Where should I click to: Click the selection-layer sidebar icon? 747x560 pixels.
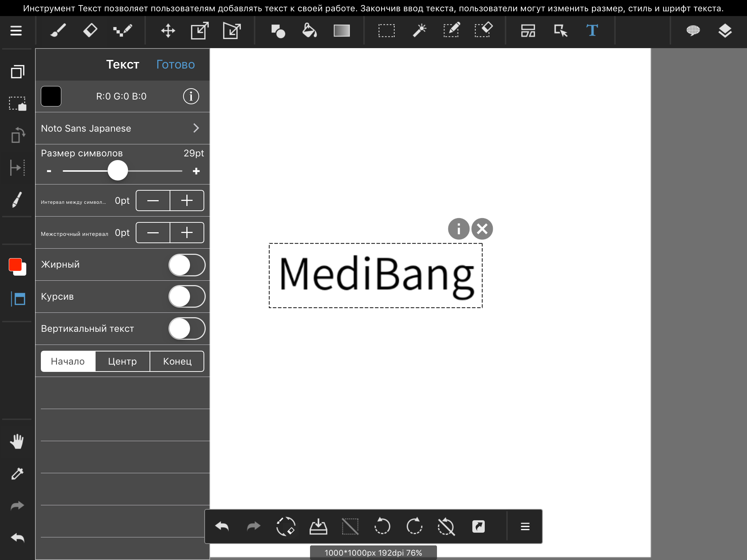[x=18, y=104]
